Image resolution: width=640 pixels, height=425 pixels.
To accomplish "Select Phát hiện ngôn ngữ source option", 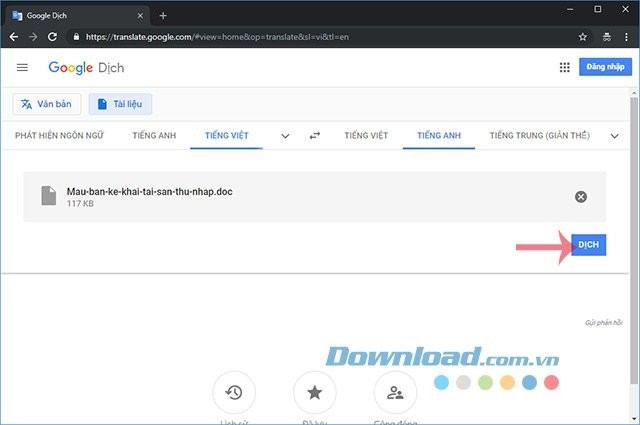I will (59, 136).
